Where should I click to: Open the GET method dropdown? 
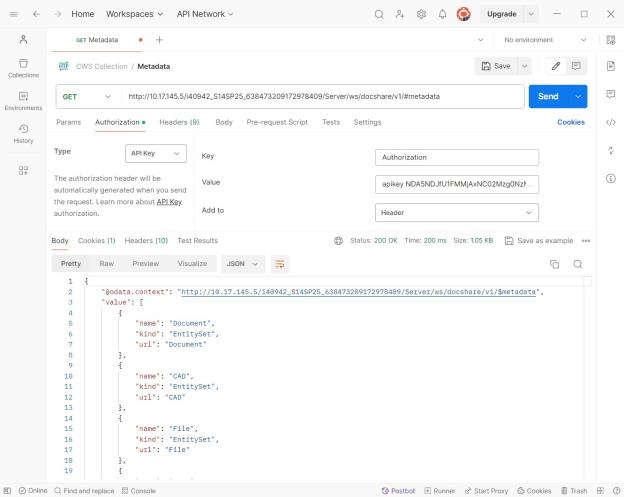coord(86,97)
